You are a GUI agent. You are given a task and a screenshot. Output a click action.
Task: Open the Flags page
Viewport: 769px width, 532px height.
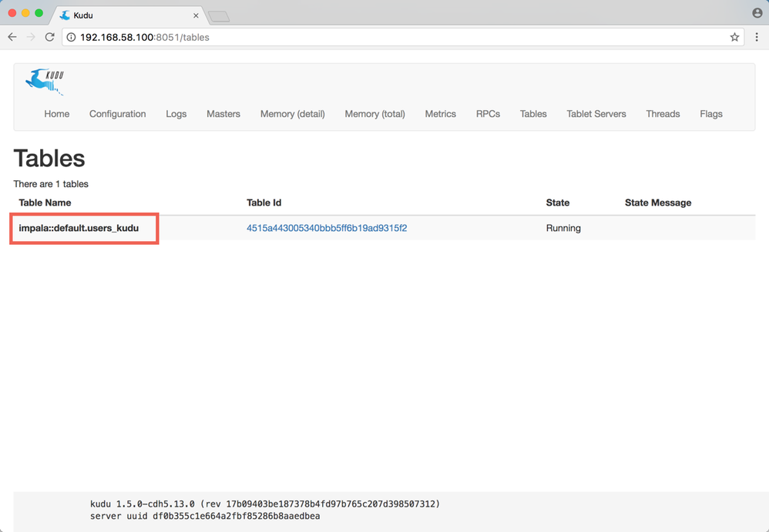(711, 114)
